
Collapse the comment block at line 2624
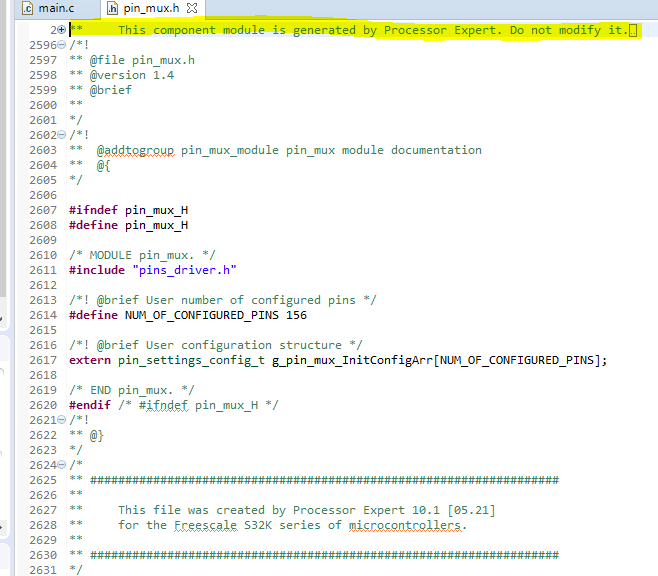(x=61, y=464)
